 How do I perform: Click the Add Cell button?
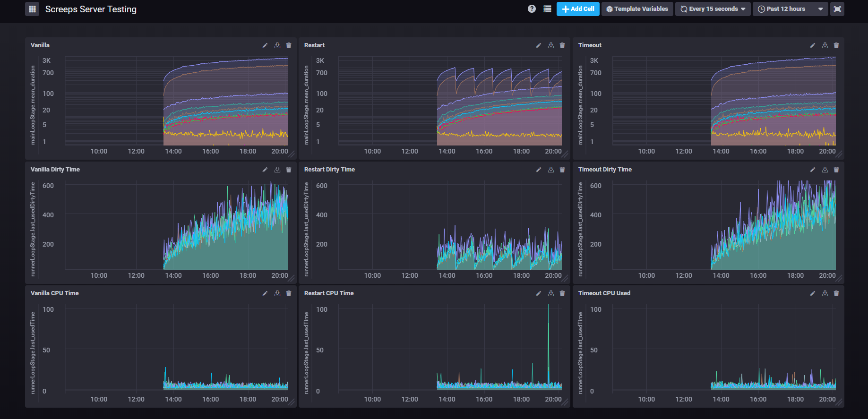pyautogui.click(x=578, y=9)
